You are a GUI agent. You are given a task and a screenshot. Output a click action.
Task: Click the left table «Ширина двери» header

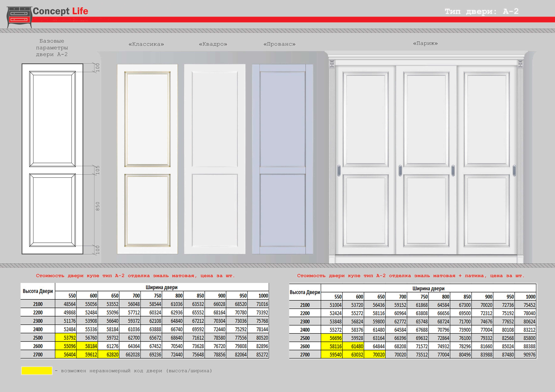[162, 287]
